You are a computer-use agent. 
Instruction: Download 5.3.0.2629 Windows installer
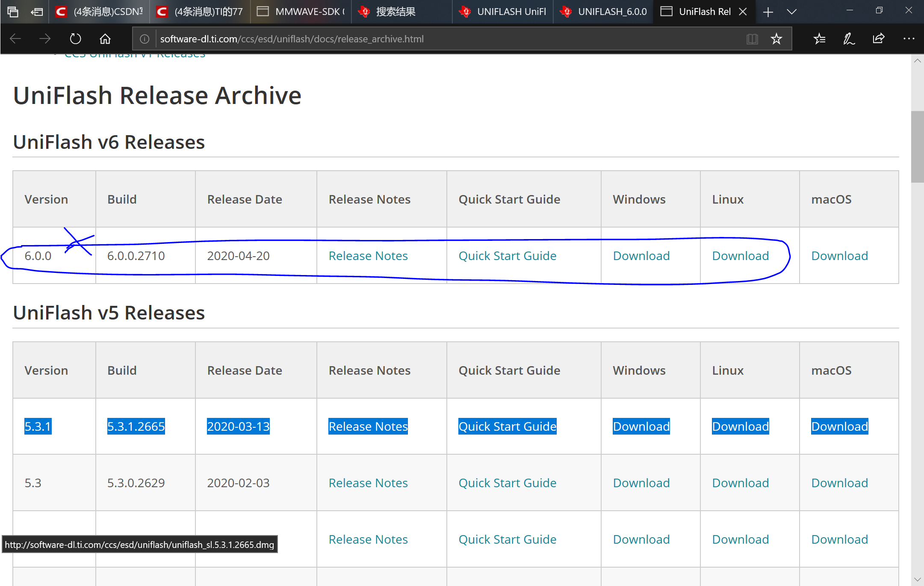pos(641,483)
